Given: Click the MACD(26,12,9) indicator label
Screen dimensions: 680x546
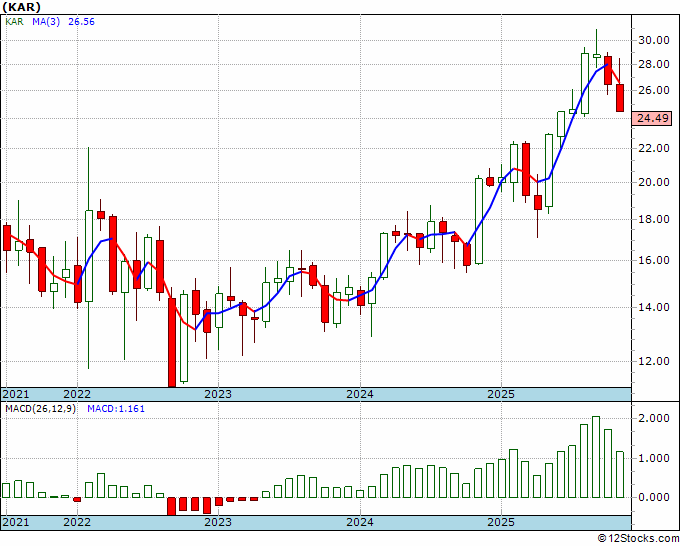Looking at the screenshot, I should tap(41, 409).
